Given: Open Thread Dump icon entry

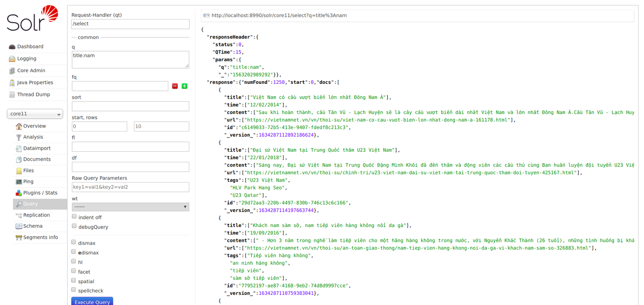Looking at the screenshot, I should pos(12,95).
